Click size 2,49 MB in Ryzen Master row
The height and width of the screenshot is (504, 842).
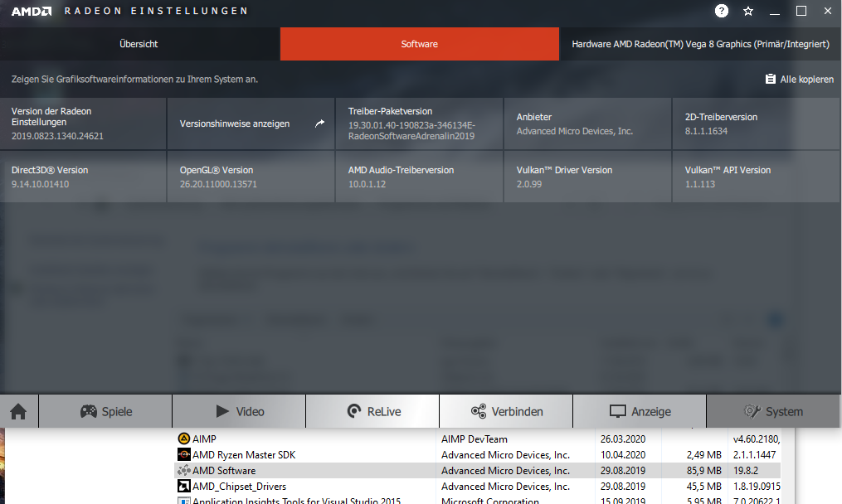pos(703,454)
